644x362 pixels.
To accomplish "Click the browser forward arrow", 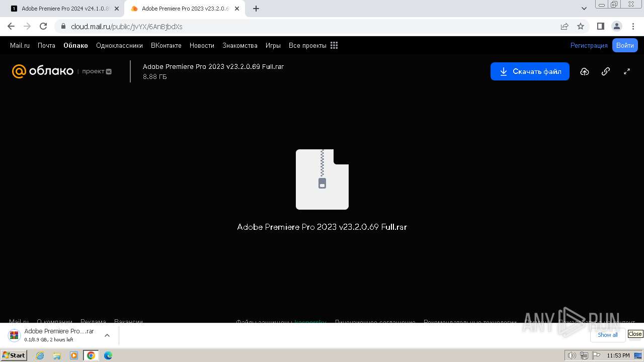I will click(27, 26).
